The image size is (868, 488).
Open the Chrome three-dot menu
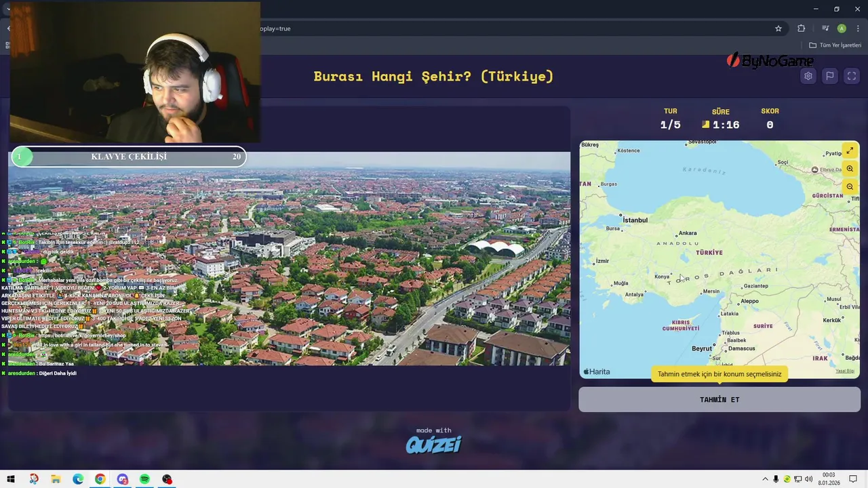click(858, 28)
